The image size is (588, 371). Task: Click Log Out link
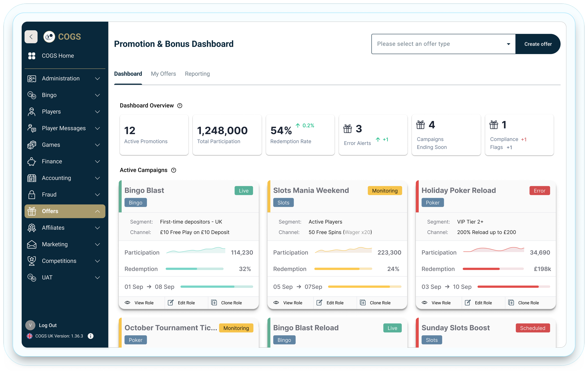[x=48, y=325]
